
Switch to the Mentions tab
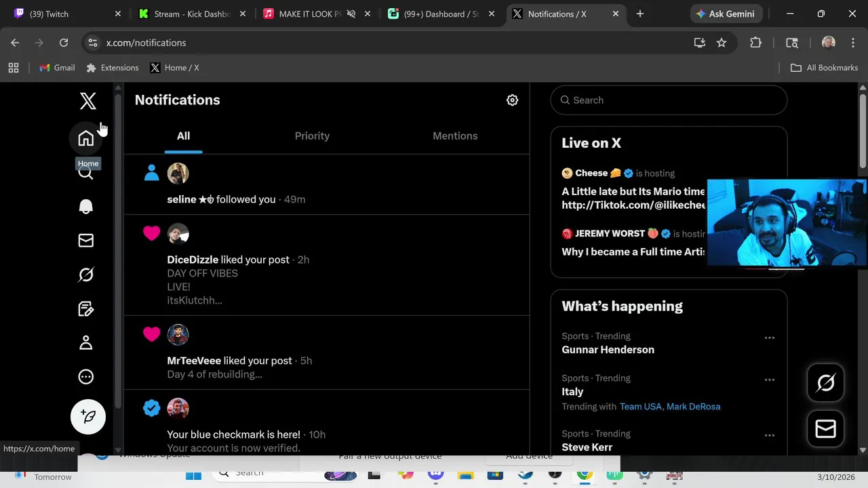tap(455, 136)
